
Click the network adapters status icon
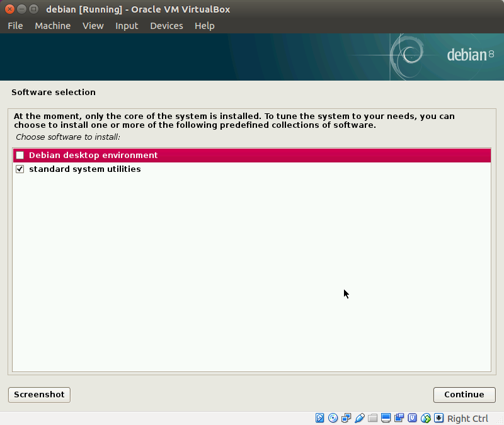pos(346,418)
